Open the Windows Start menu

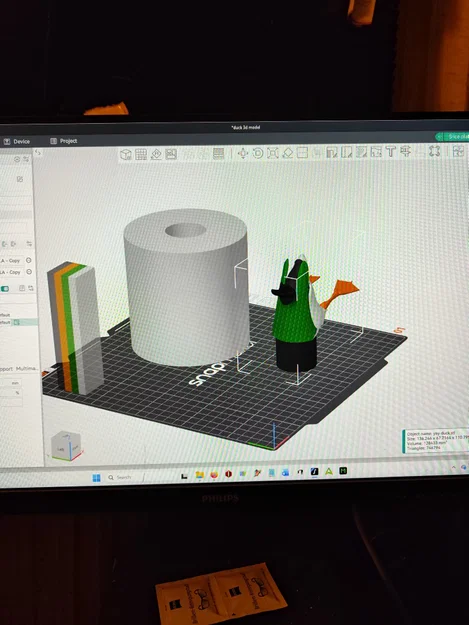pos(96,478)
